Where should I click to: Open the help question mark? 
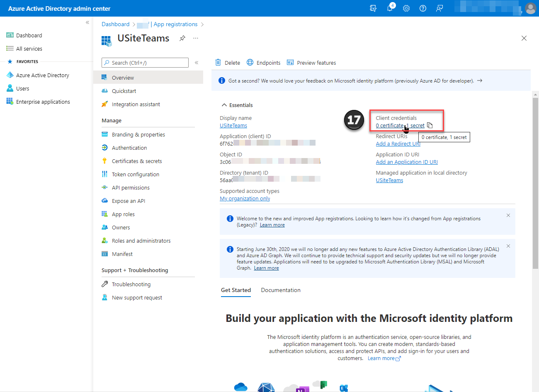coord(423,8)
